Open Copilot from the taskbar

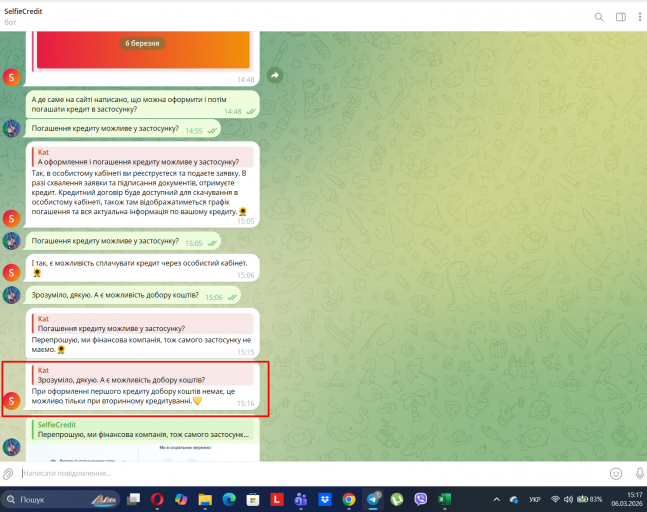[181, 500]
